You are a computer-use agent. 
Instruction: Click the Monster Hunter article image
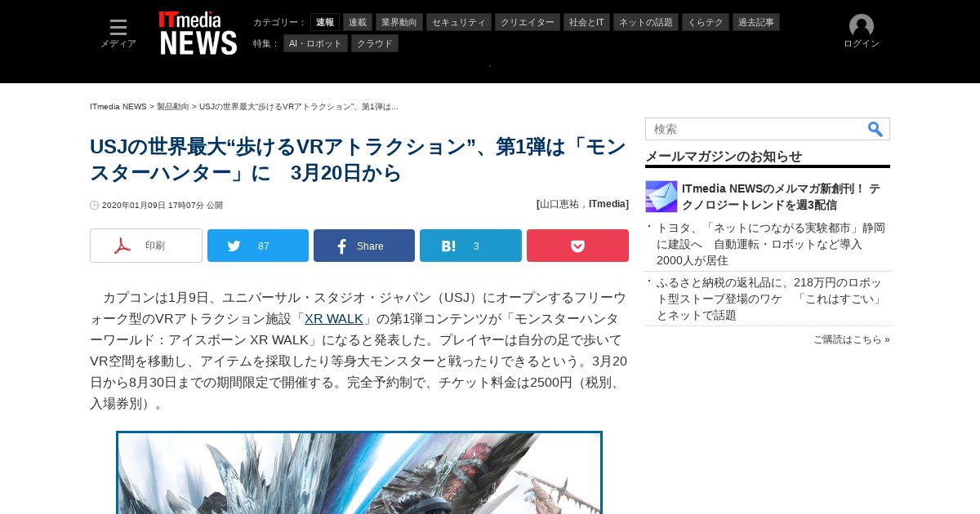pos(359,472)
